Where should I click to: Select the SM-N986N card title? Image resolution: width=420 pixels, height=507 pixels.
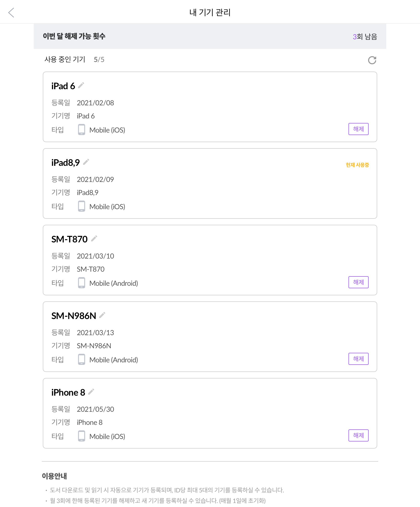coord(74,316)
